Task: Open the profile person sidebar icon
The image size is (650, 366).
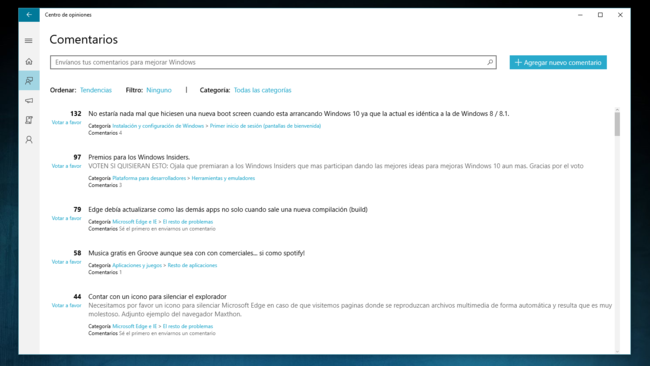Action: (29, 140)
